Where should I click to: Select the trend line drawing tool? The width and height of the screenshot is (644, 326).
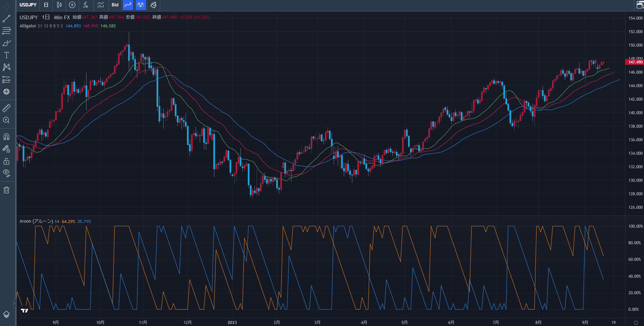(x=6, y=19)
